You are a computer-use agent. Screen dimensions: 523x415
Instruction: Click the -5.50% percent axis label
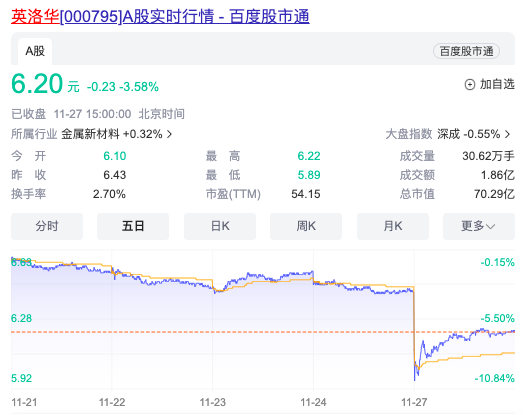click(x=498, y=318)
